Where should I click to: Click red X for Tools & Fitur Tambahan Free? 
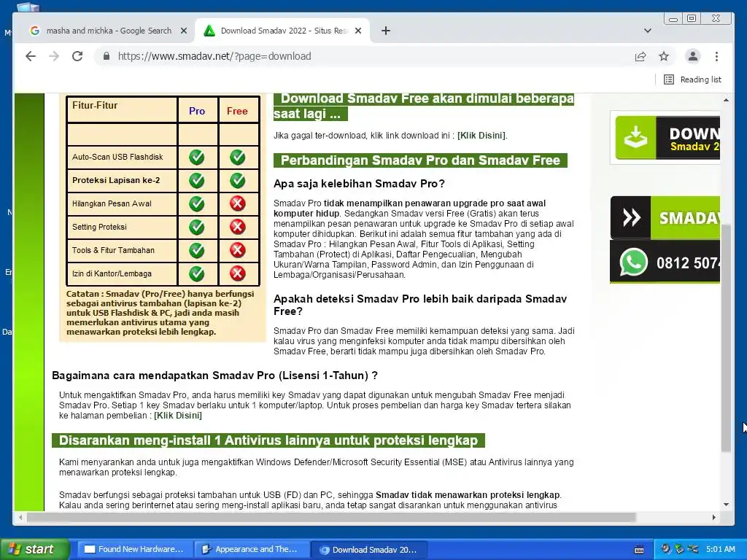coord(237,251)
